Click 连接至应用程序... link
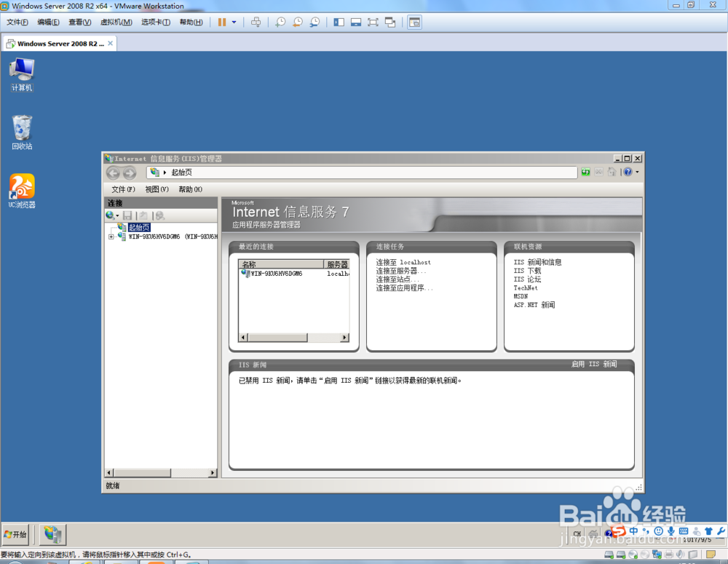Viewport: 728px width, 564px height. click(404, 287)
